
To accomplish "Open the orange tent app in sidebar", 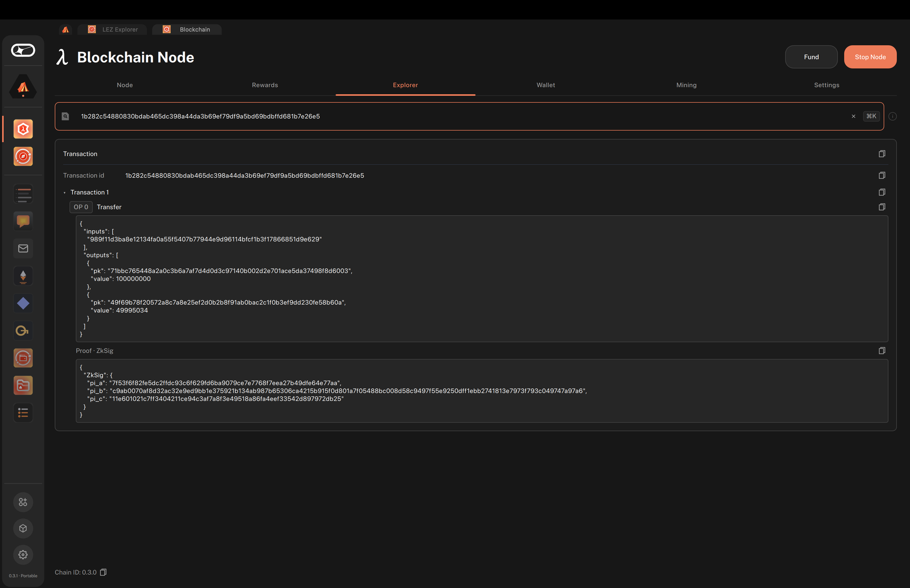I will [x=23, y=87].
